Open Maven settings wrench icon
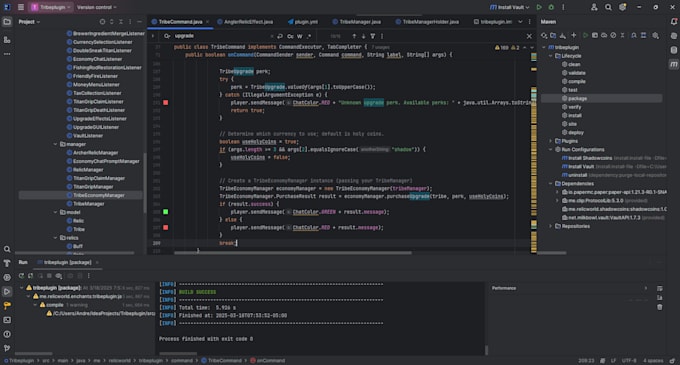Viewport: 680px width, 365px height. click(x=655, y=36)
